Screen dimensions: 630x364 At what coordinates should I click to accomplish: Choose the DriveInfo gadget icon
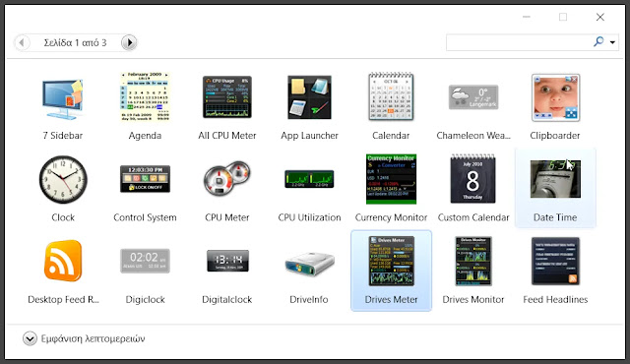[309, 264]
